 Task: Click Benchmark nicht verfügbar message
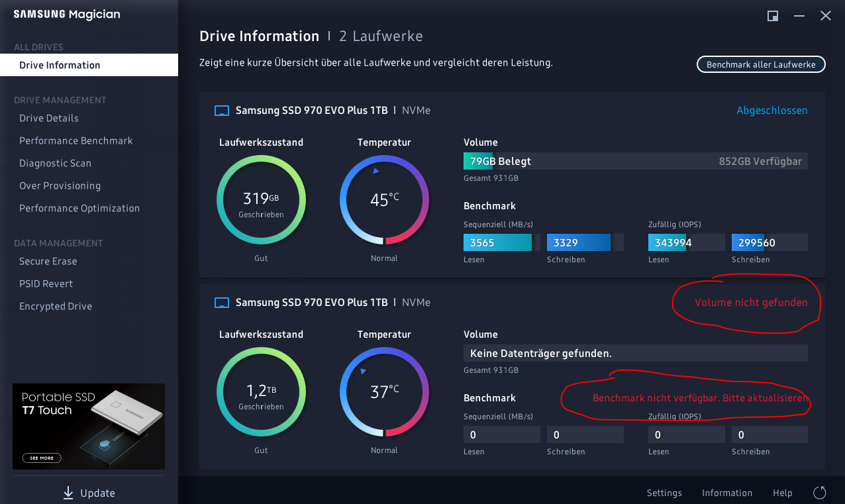coord(701,398)
